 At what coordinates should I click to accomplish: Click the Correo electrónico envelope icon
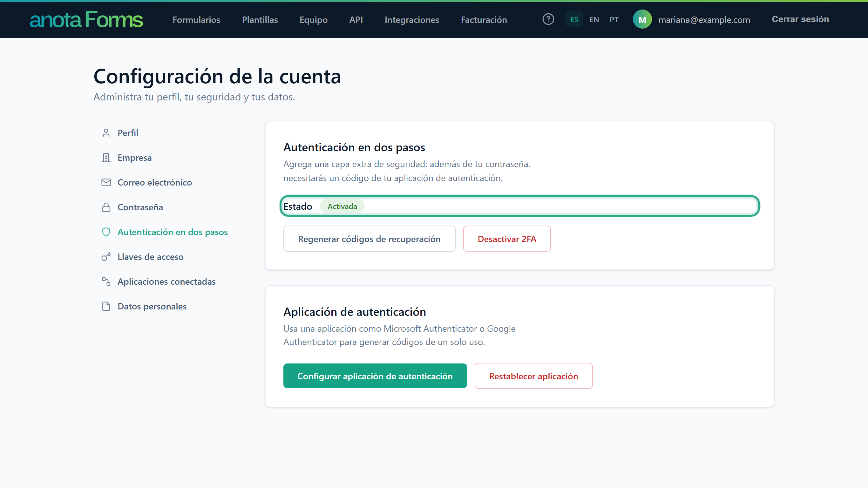106,182
